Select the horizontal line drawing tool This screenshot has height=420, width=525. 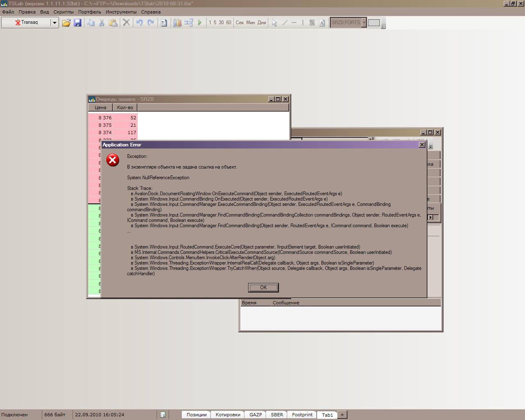pyautogui.click(x=294, y=23)
